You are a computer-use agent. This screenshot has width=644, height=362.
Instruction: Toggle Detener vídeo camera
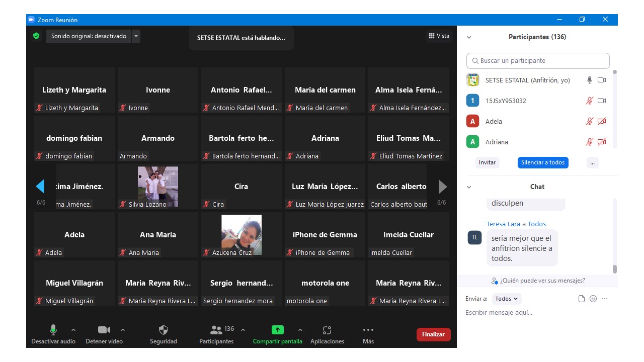104,330
